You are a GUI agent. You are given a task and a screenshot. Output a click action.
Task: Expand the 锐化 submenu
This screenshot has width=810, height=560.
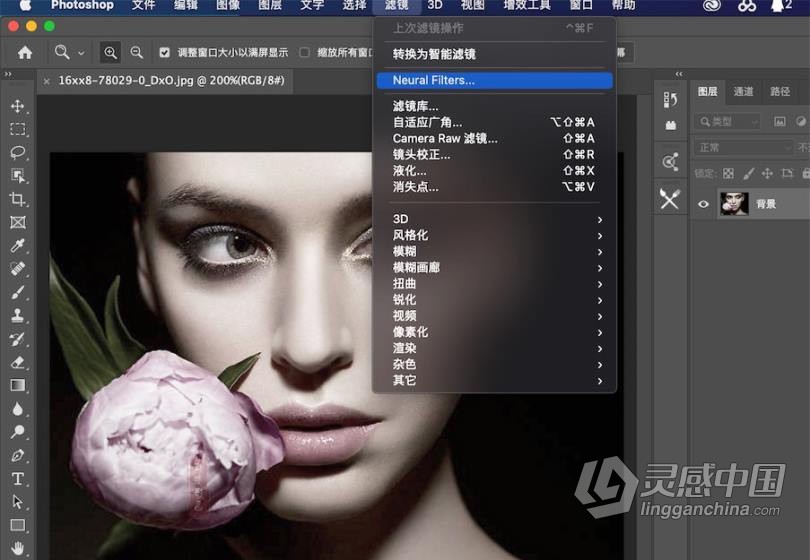(494, 300)
